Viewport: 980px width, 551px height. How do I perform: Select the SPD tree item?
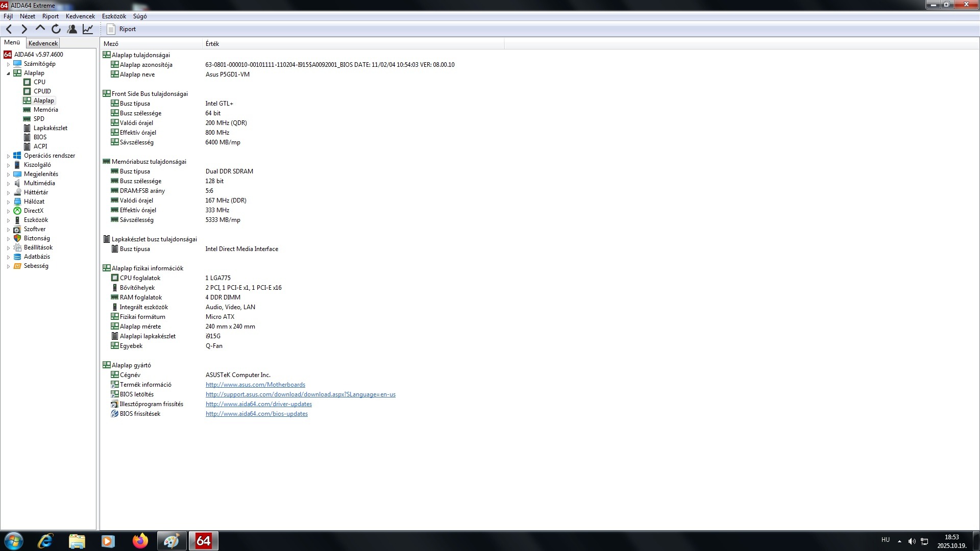coord(39,119)
